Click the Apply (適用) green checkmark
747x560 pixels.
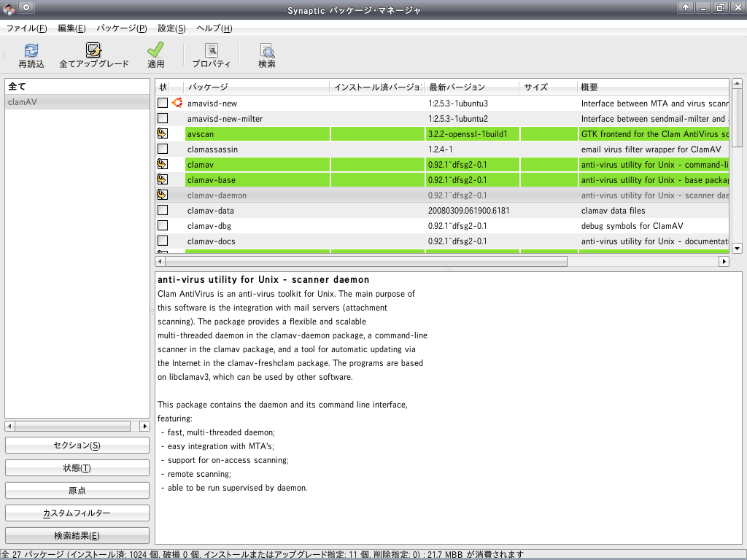coord(155,50)
